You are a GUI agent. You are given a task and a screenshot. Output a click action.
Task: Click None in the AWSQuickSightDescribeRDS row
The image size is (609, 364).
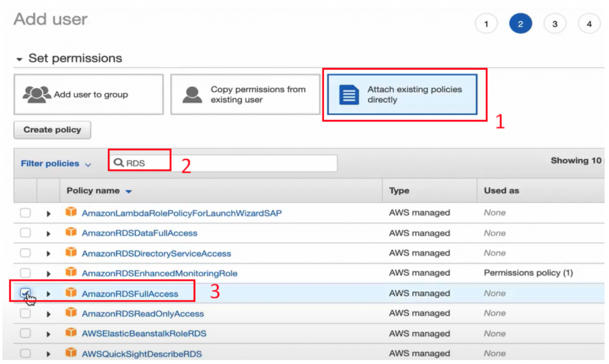(494, 353)
